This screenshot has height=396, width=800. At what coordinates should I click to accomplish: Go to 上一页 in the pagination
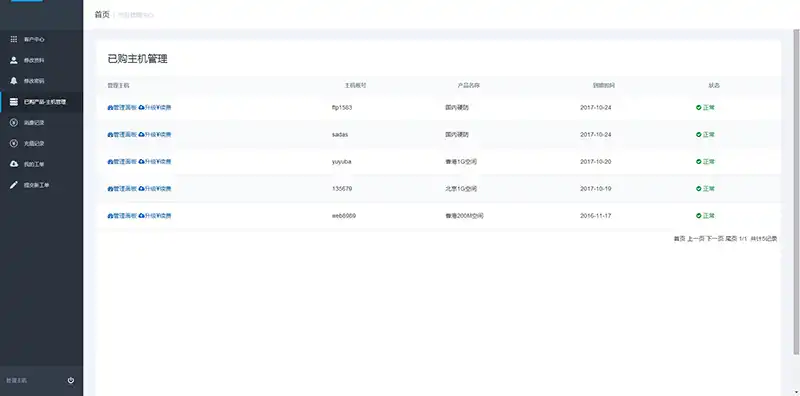[x=695, y=239]
